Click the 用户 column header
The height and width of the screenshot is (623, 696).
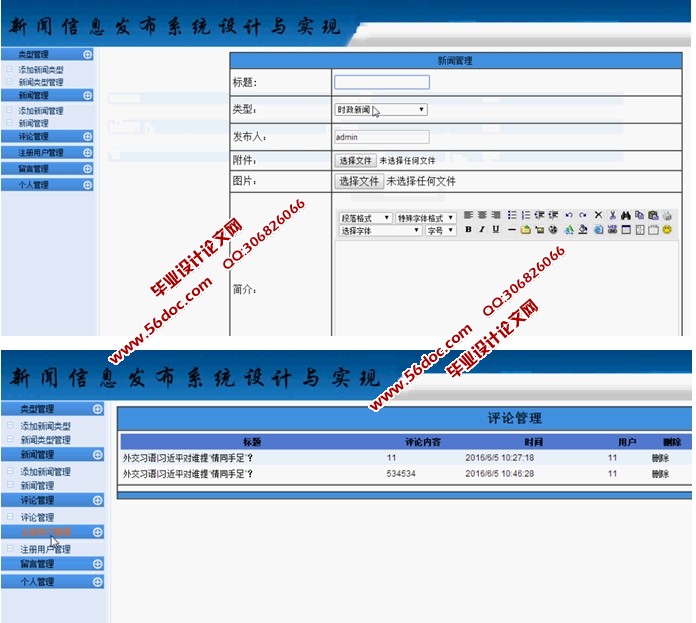(x=627, y=442)
